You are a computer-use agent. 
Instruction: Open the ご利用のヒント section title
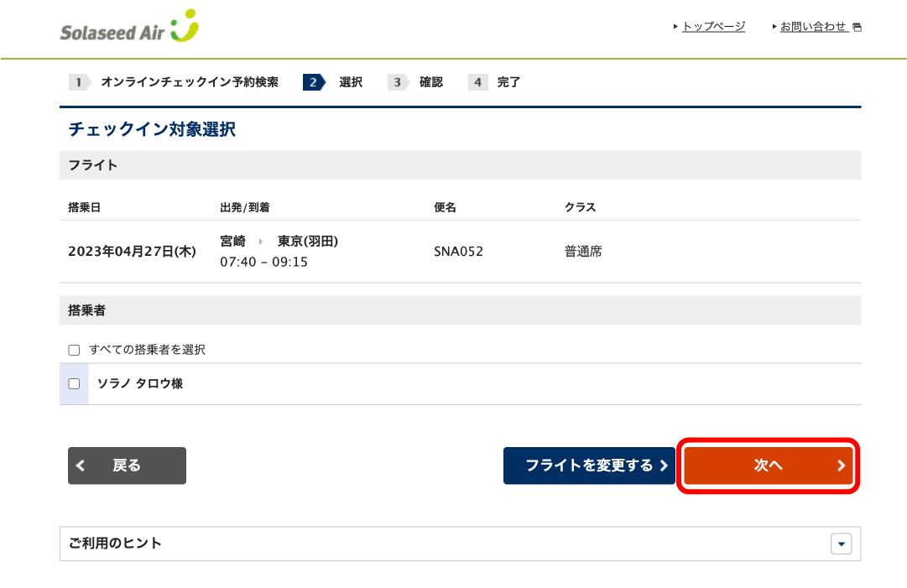116,544
